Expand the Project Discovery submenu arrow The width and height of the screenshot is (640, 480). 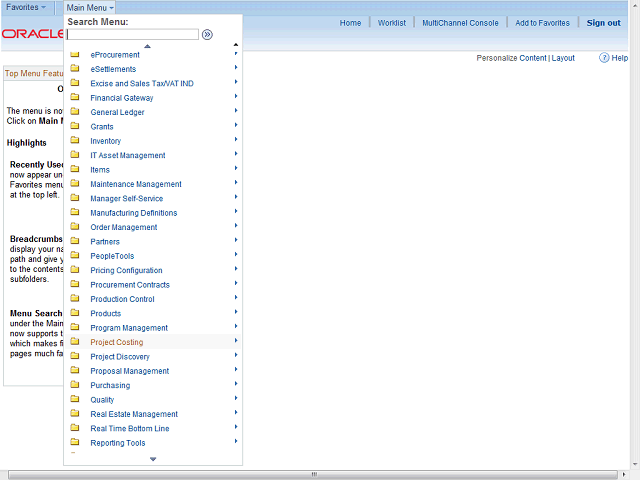coord(236,355)
